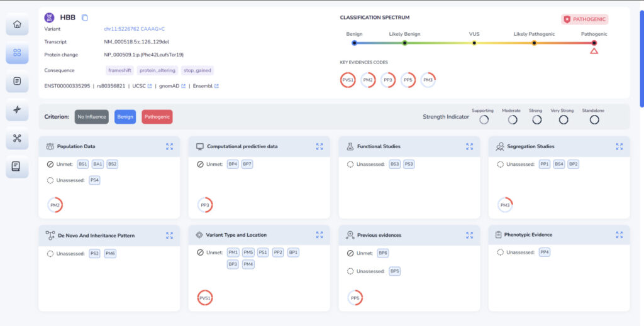This screenshot has width=644, height=326.
Task: Click the VUS point on classification spectrum
Action: point(474,43)
